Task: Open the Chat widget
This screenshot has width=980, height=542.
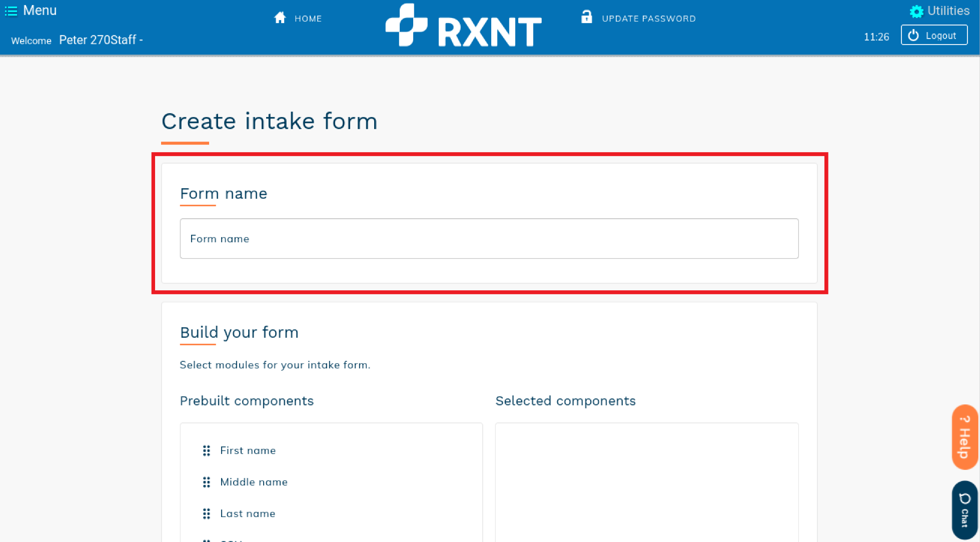Action: tap(965, 510)
